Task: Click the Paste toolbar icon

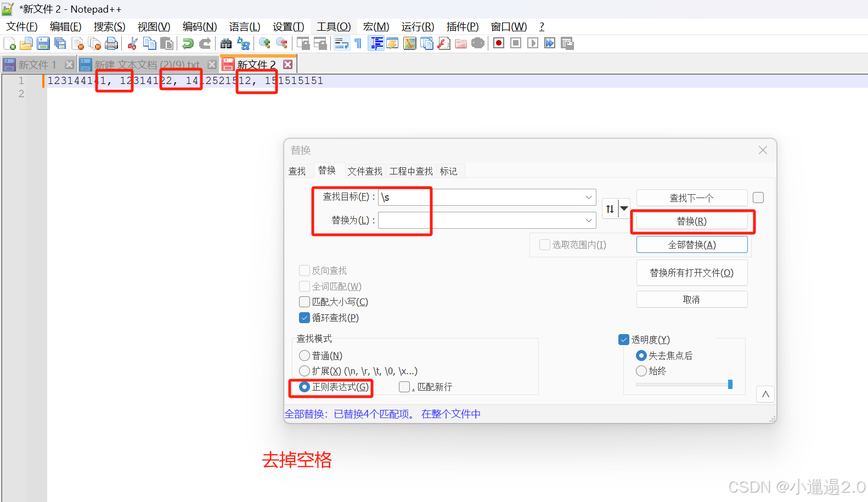Action: pos(167,43)
